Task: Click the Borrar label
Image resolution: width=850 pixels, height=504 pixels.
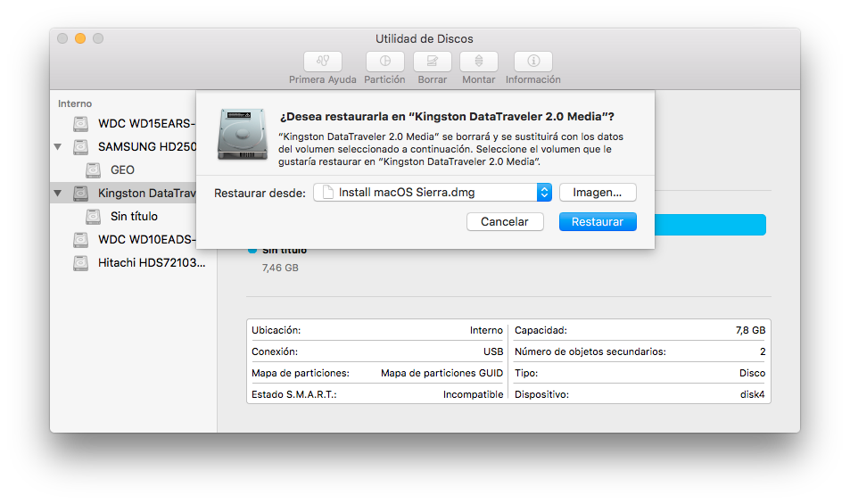Action: point(432,79)
